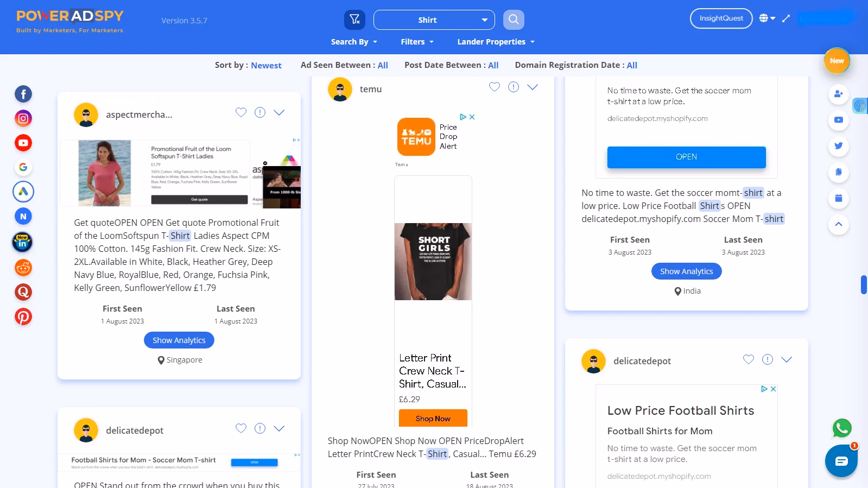The width and height of the screenshot is (868, 488).
Task: Close the Low Price Football Shirts ad X
Action: [x=773, y=389]
